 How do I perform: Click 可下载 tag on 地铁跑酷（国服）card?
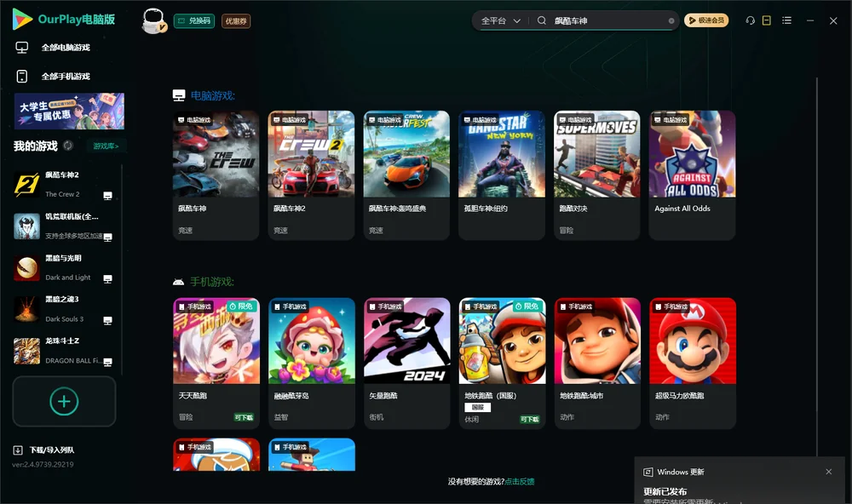click(x=530, y=419)
